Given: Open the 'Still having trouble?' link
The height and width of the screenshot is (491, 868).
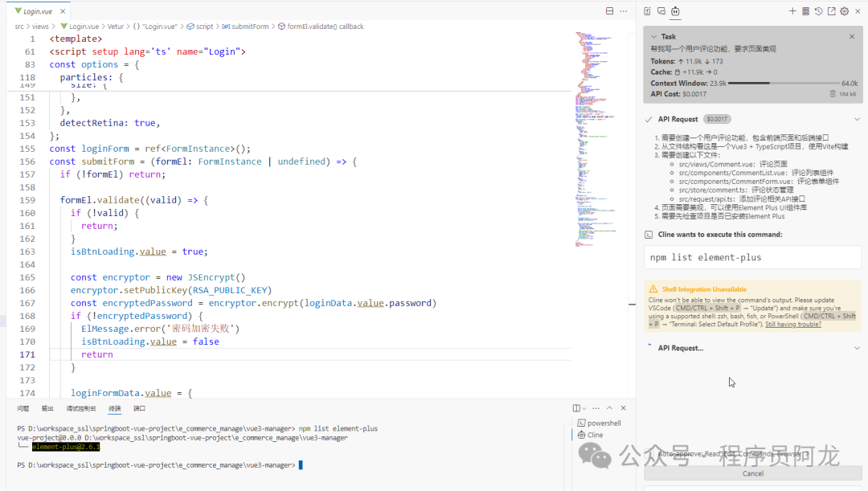Looking at the screenshot, I should 792,325.
